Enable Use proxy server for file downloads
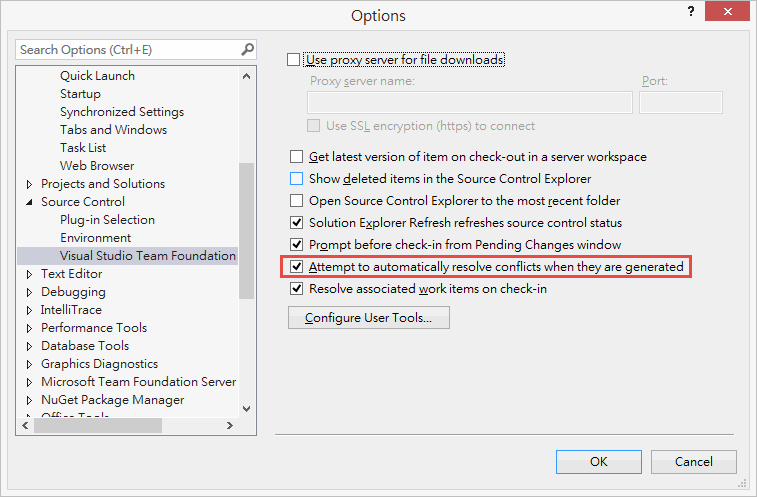 294,59
